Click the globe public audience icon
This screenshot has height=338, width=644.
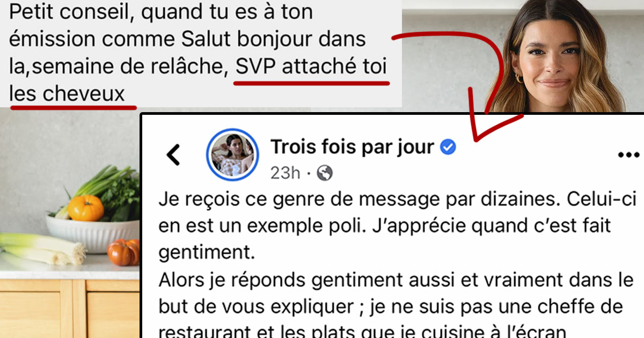pyautogui.click(x=325, y=173)
